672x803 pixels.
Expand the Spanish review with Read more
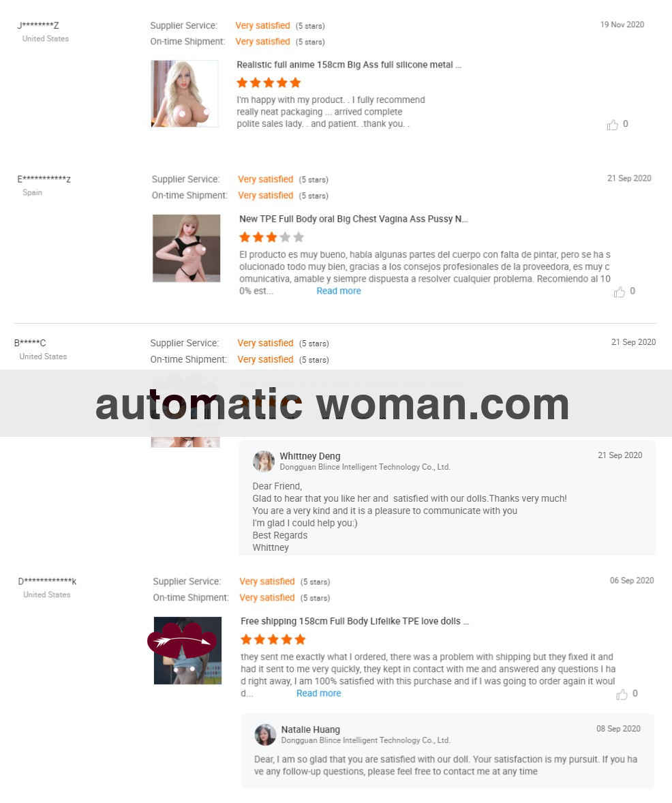click(339, 291)
